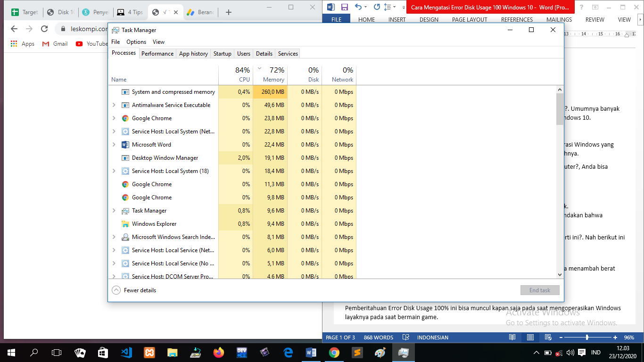Open Task View on taskbar

pyautogui.click(x=57, y=352)
